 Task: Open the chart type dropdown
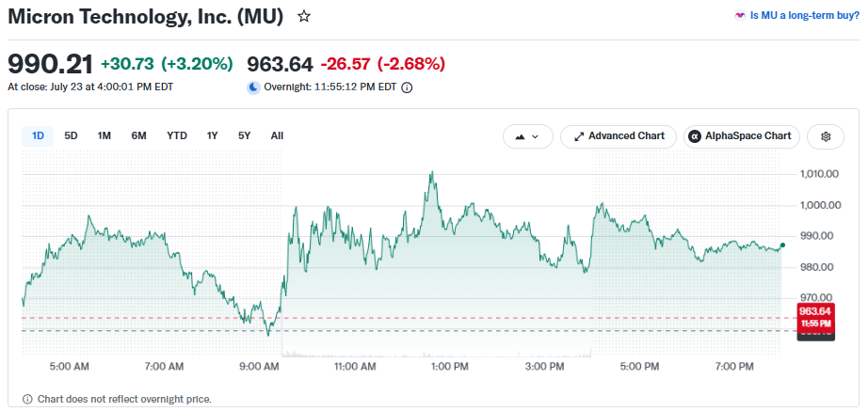click(527, 136)
